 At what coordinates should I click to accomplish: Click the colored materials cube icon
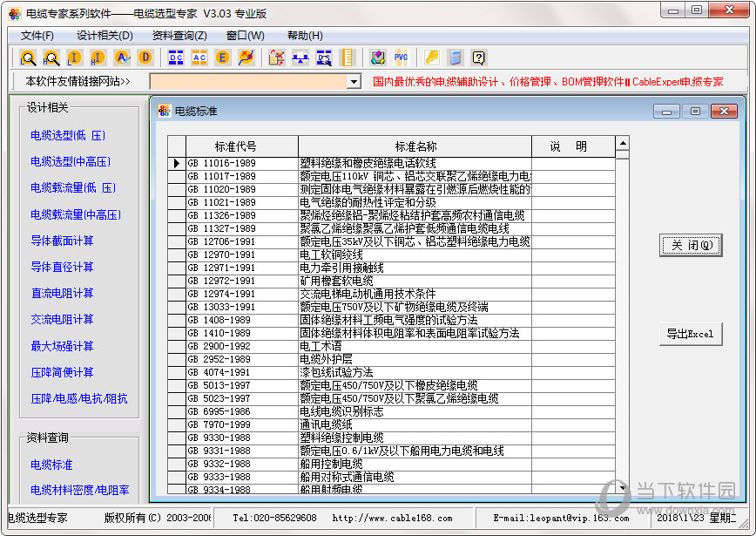pos(377,58)
